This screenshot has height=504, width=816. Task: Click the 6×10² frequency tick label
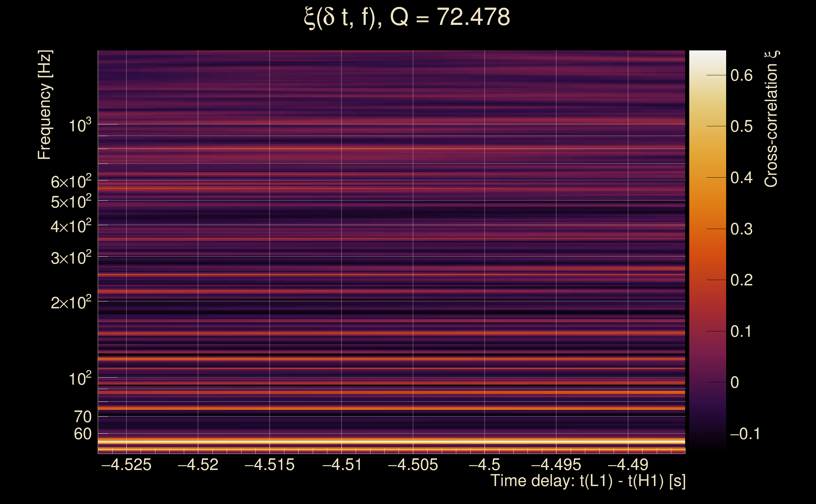pyautogui.click(x=71, y=182)
